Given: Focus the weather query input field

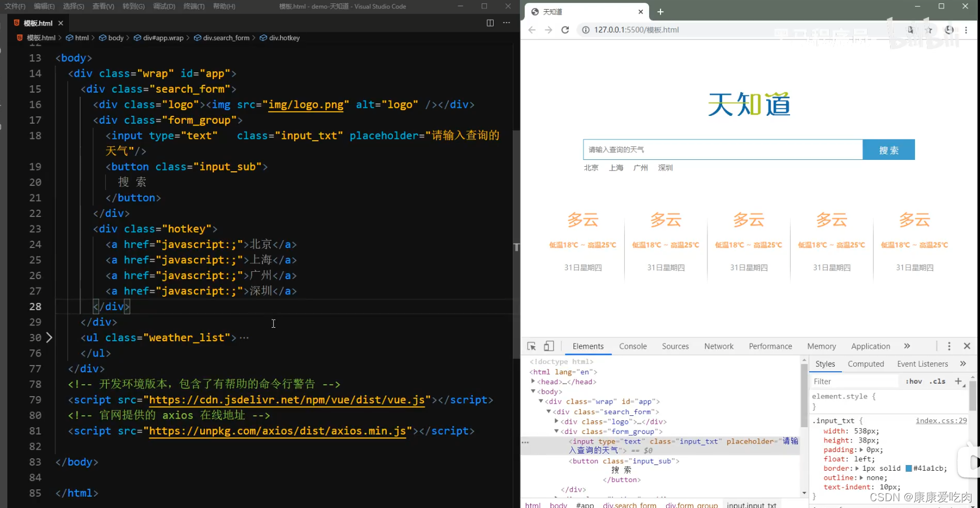Looking at the screenshot, I should 723,150.
